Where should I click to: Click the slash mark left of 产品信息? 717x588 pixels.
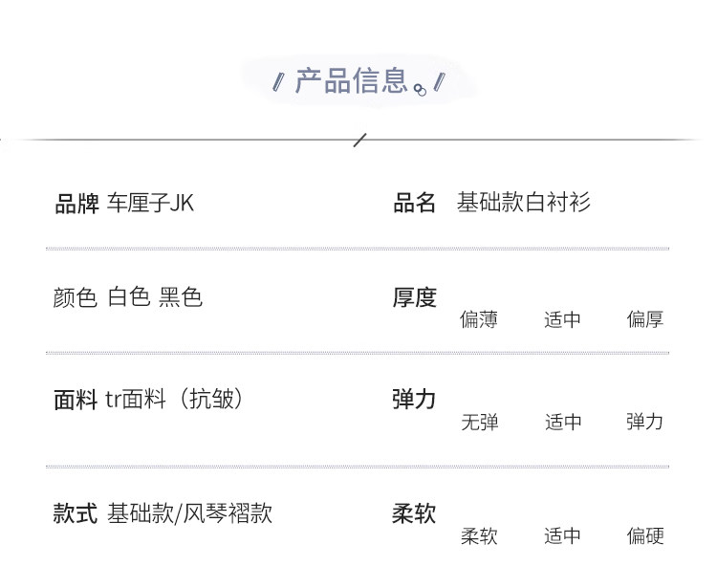pos(279,82)
